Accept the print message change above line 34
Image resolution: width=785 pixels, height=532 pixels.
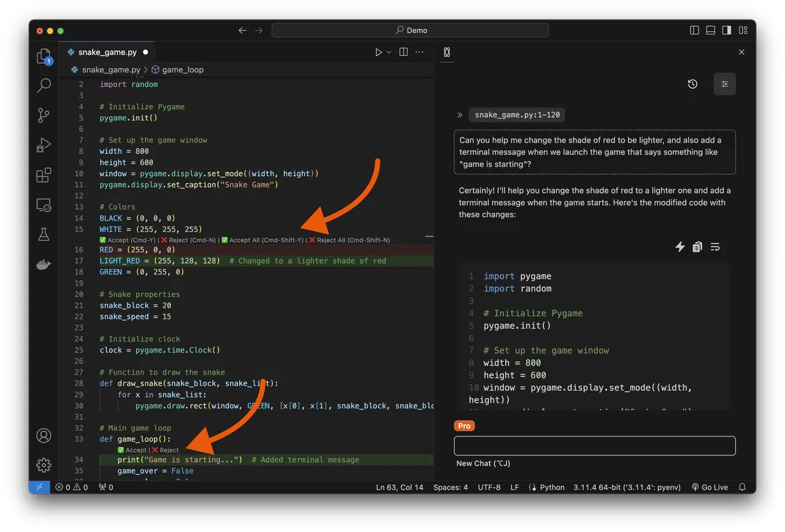(x=132, y=450)
